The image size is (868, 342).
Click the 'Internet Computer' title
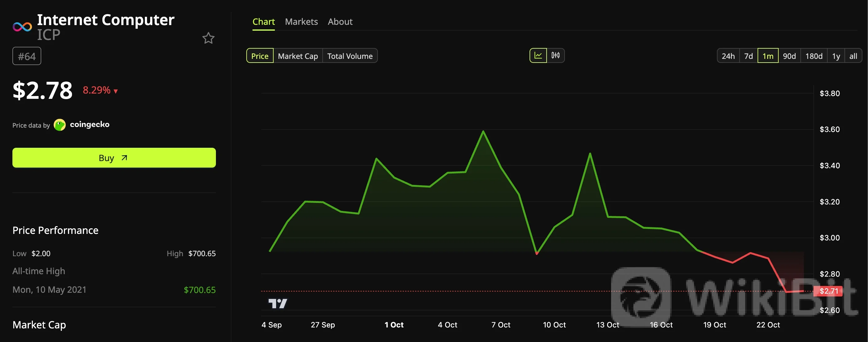(105, 20)
